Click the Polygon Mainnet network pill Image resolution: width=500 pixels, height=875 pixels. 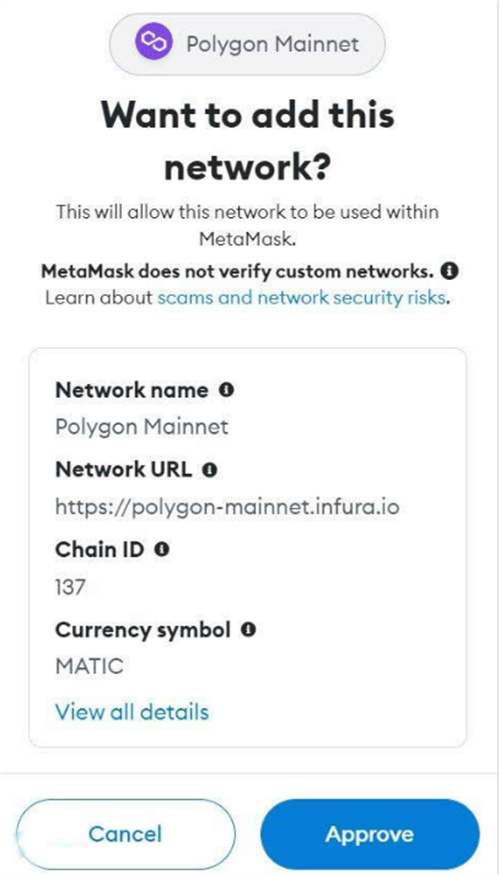[248, 43]
